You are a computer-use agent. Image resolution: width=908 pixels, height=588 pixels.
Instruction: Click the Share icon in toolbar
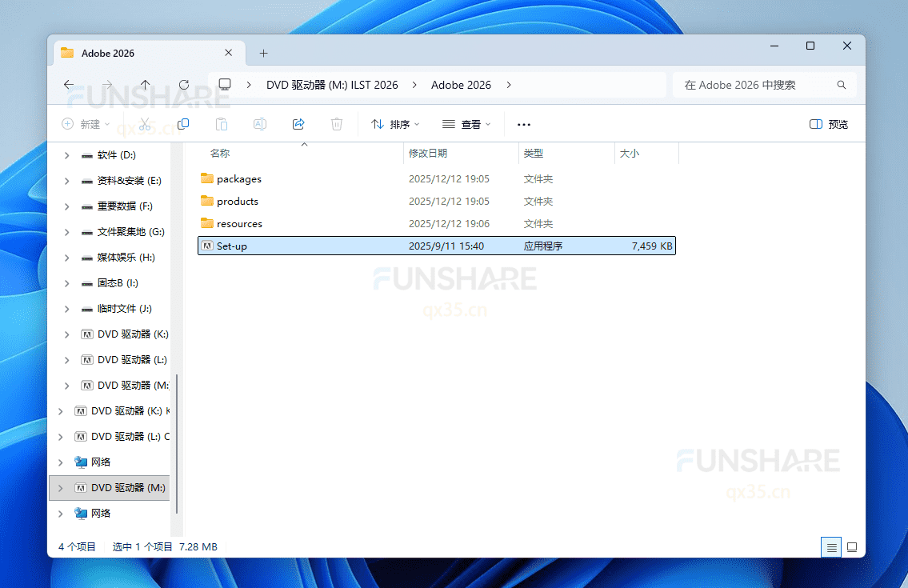point(298,124)
